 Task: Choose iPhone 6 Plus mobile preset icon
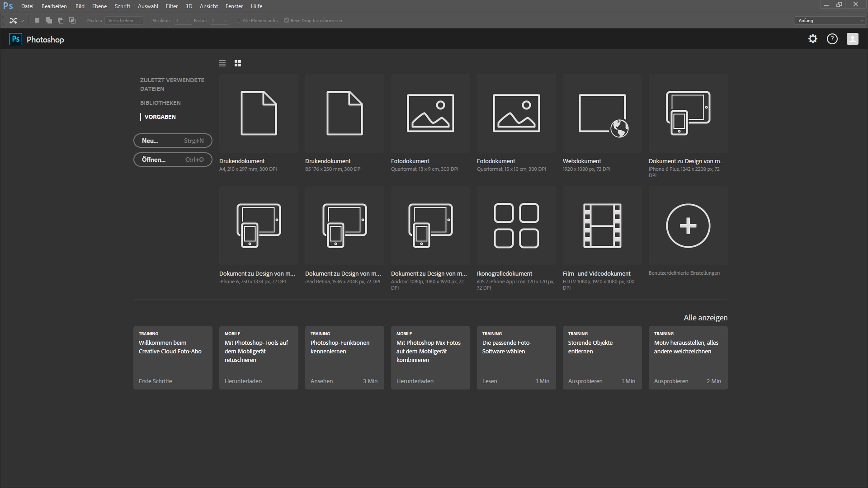point(688,113)
